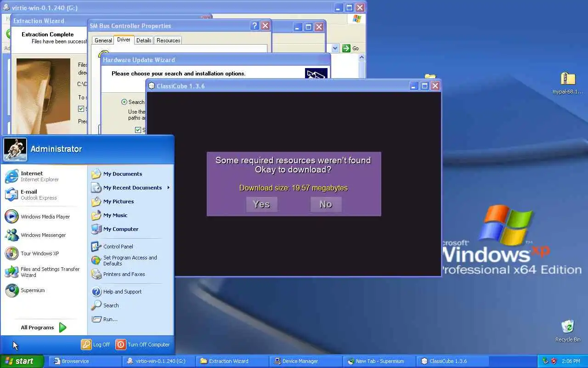This screenshot has height=368, width=588.
Task: Click the SM Bus Controller help button
Action: (x=255, y=26)
